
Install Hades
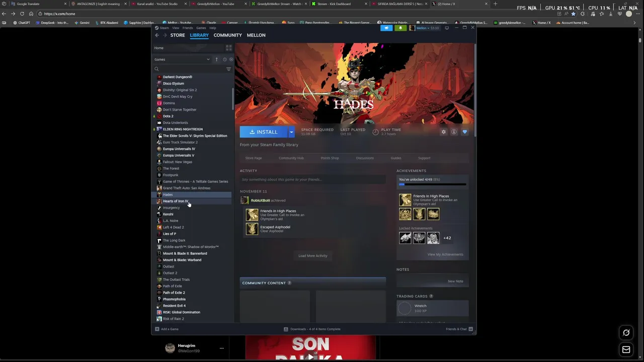click(264, 132)
